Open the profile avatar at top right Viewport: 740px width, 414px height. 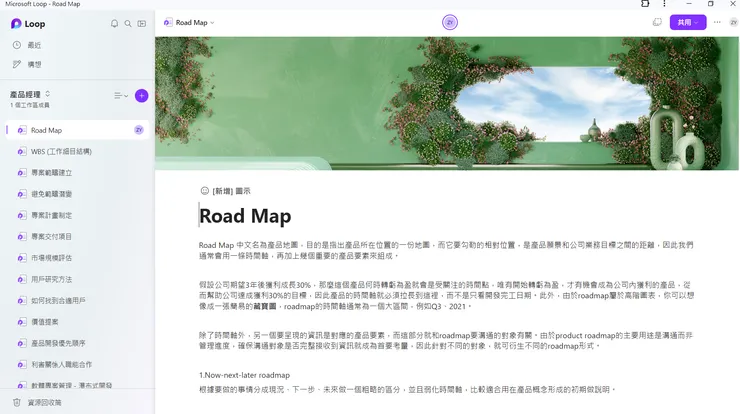(x=733, y=22)
